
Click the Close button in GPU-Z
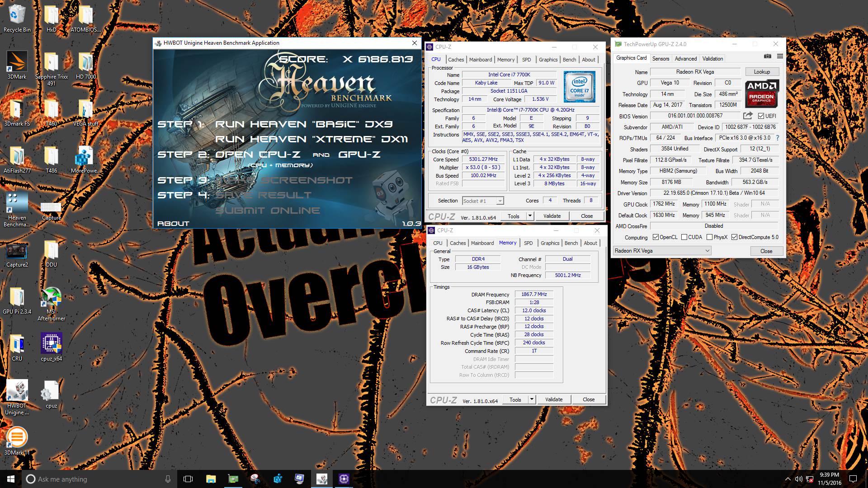coord(766,251)
